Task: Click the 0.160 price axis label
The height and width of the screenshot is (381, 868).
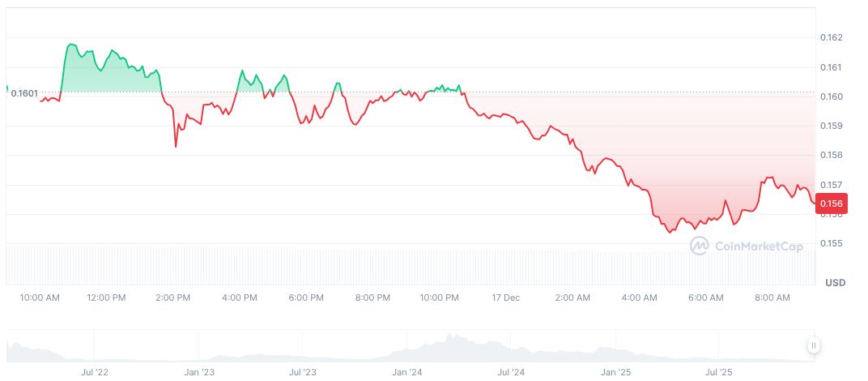Action: pyautogui.click(x=832, y=96)
